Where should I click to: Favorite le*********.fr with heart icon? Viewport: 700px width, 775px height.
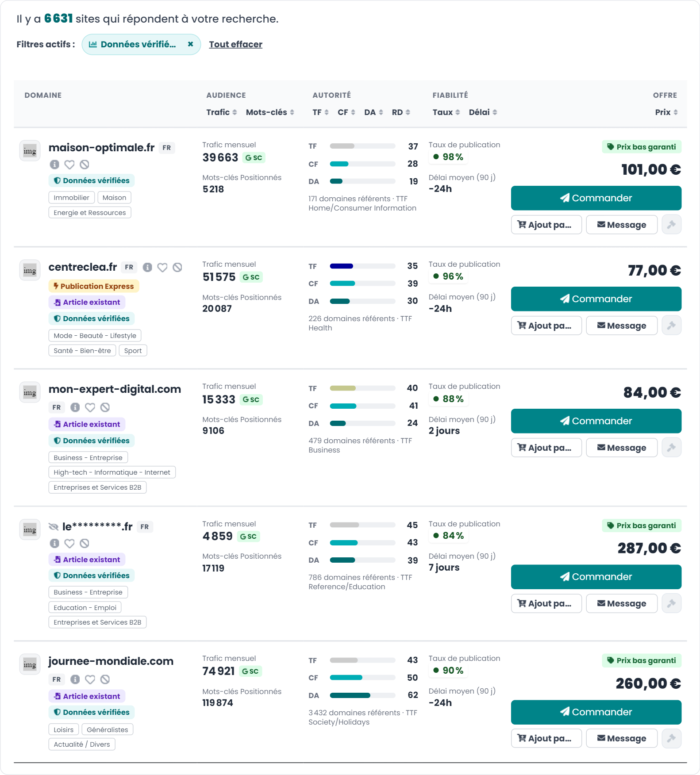click(69, 543)
